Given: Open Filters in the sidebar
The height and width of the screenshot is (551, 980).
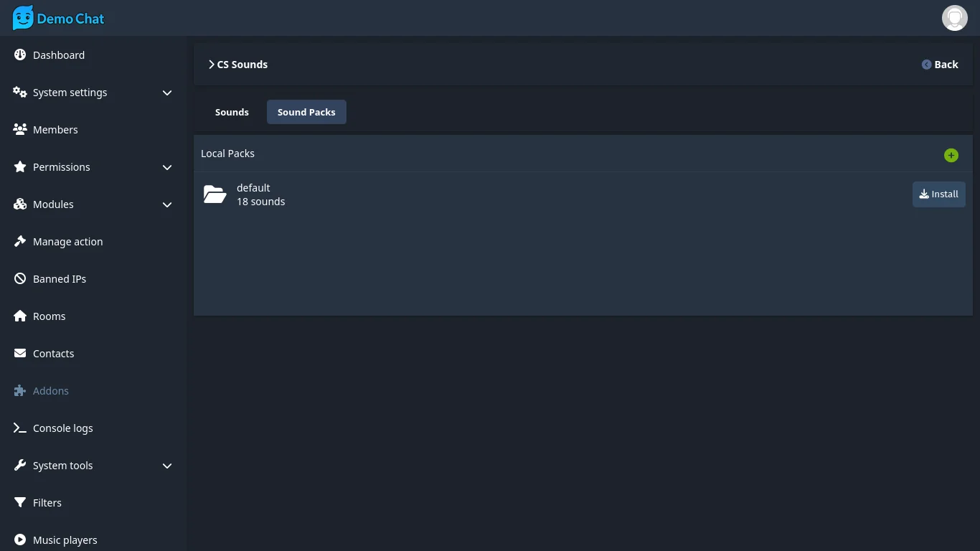Looking at the screenshot, I should [x=47, y=503].
